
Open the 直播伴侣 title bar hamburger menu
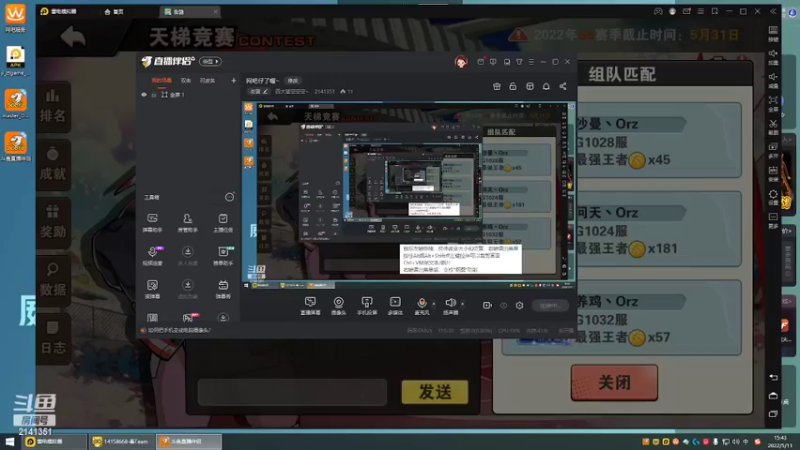click(x=531, y=62)
